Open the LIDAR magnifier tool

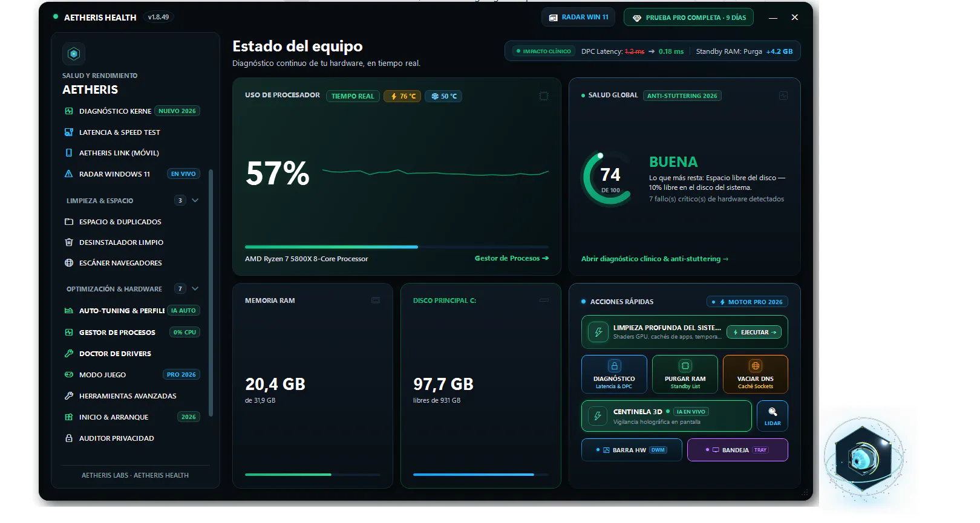pyautogui.click(x=773, y=416)
